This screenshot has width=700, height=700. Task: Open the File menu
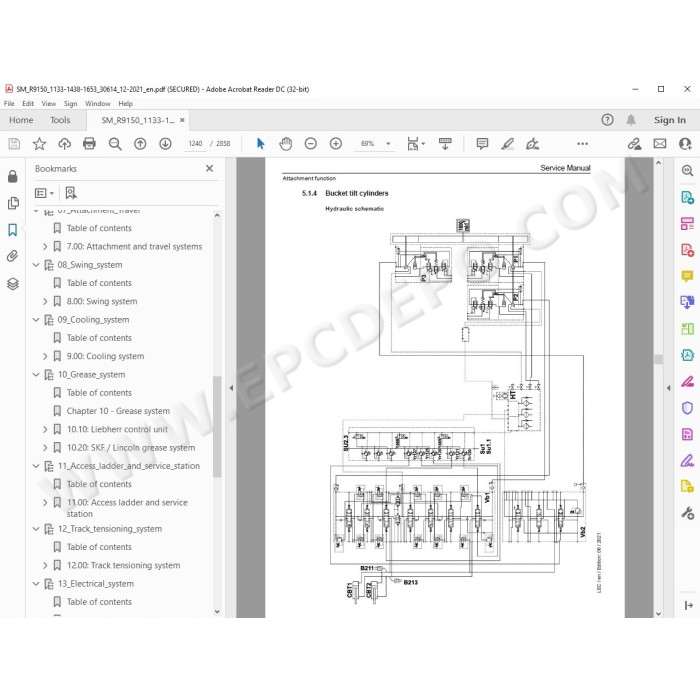[9, 104]
